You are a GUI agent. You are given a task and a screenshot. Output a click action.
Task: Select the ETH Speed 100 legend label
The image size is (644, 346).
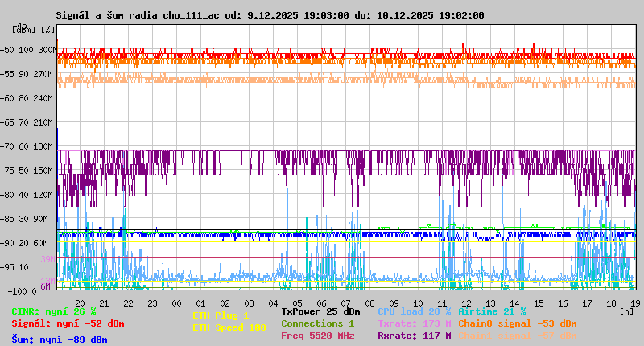click(x=229, y=327)
